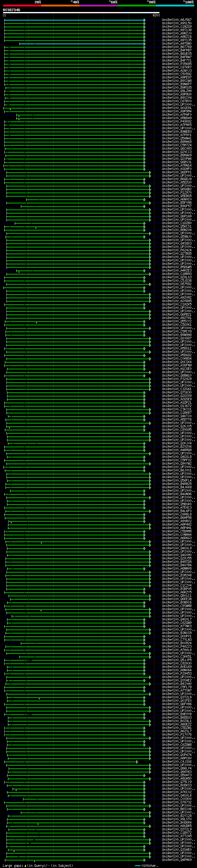Image resolution: width=197 pixels, height=868 pixels.
Task: Click the white query sequence bar
Action: (81, 12)
